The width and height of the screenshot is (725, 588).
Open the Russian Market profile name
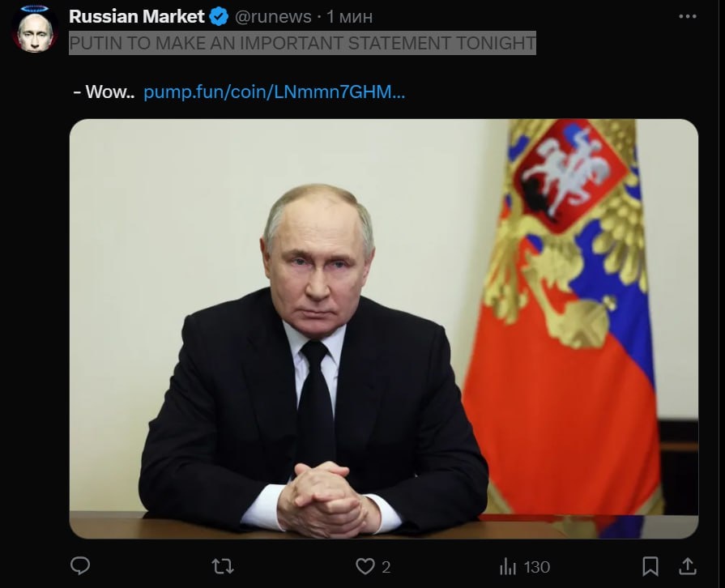[x=136, y=17]
